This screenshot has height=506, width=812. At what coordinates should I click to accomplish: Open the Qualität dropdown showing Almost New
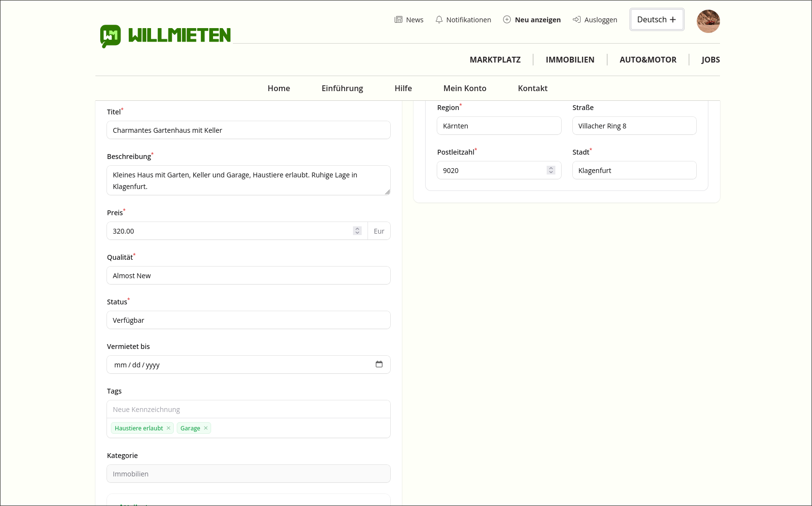(248, 276)
